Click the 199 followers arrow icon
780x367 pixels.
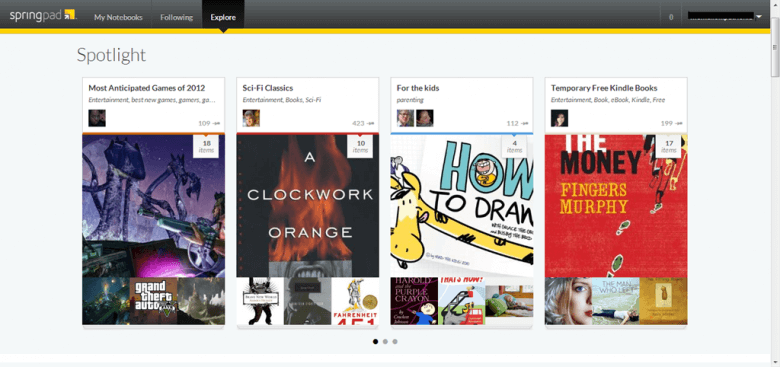point(679,123)
